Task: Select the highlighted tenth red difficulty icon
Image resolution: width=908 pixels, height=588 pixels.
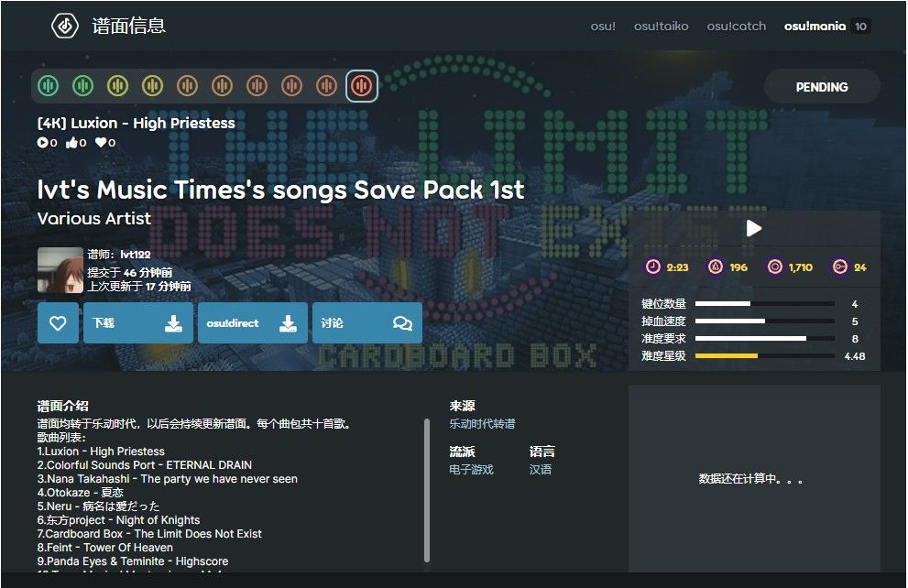Action: click(x=362, y=86)
